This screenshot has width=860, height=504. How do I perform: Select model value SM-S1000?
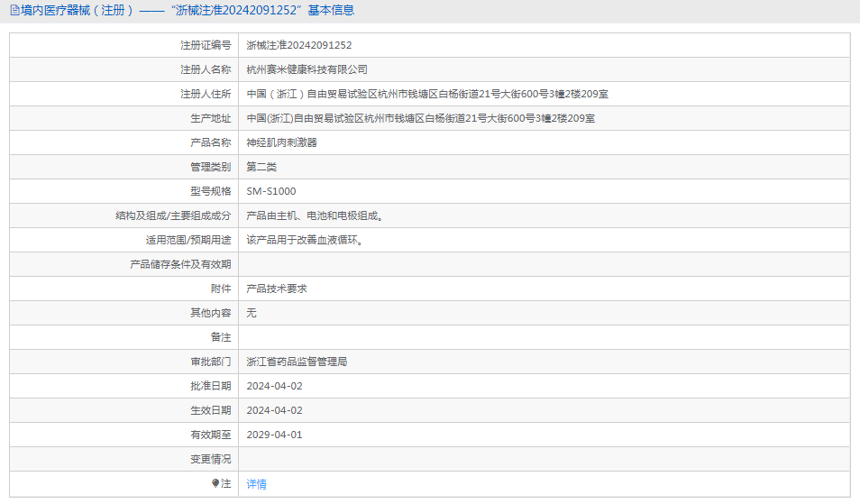pyautogui.click(x=271, y=191)
